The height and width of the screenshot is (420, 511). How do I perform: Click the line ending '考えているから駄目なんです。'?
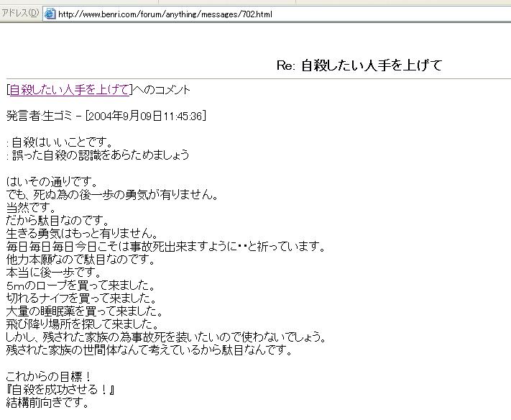149,350
